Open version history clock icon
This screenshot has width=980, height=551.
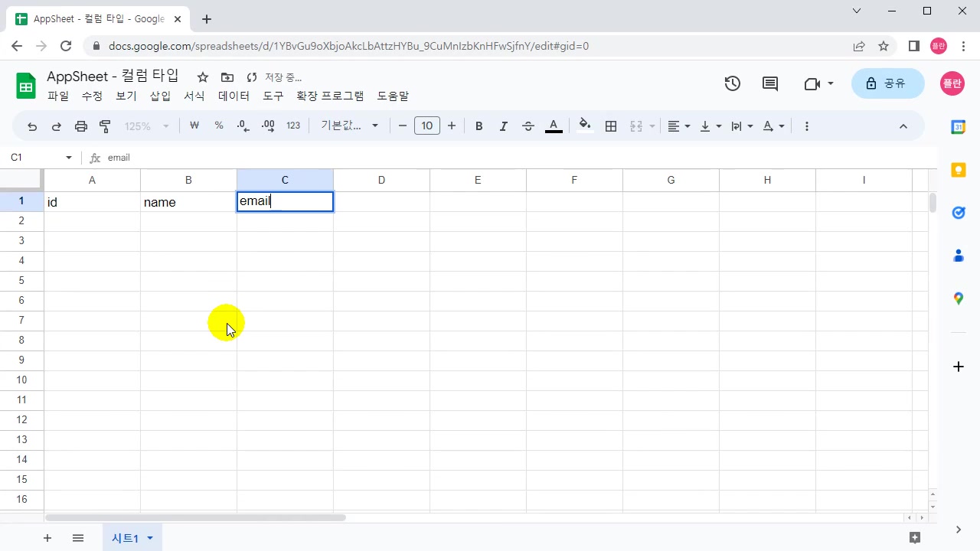(x=733, y=83)
